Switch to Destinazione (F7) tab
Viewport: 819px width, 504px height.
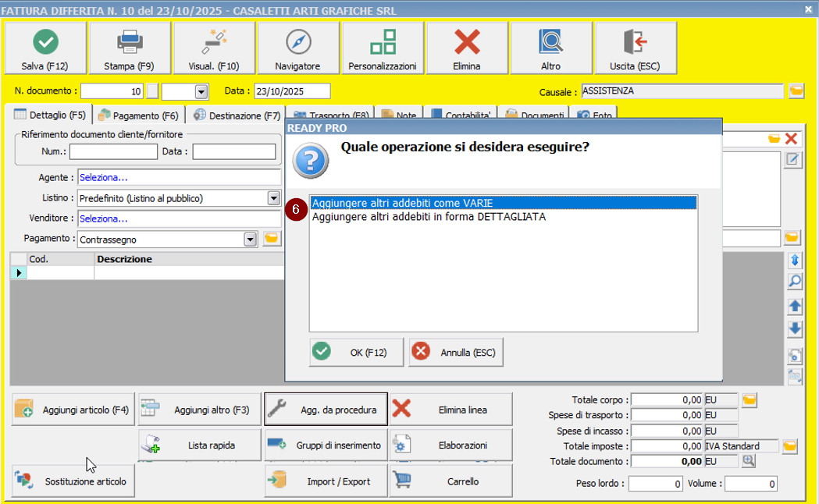[x=237, y=115]
